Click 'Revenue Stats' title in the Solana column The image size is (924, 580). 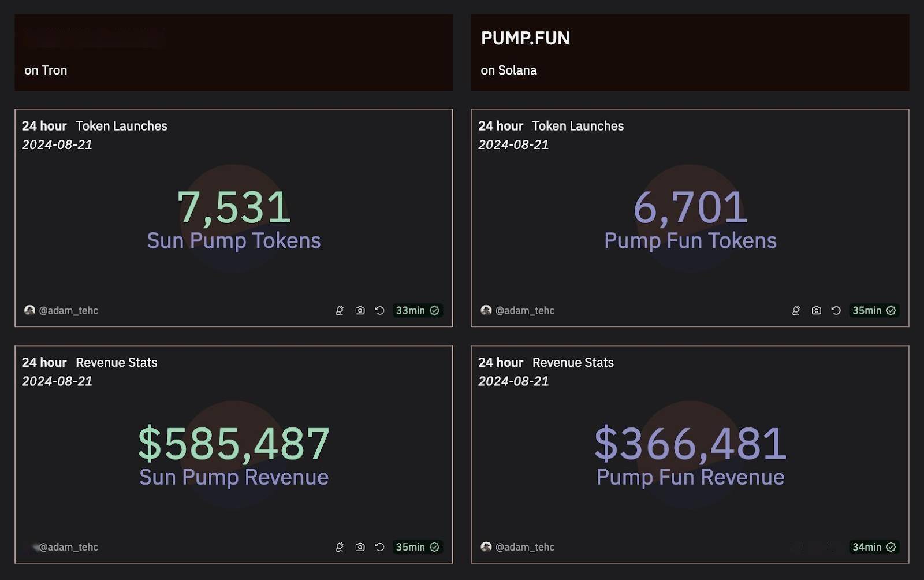(x=573, y=363)
